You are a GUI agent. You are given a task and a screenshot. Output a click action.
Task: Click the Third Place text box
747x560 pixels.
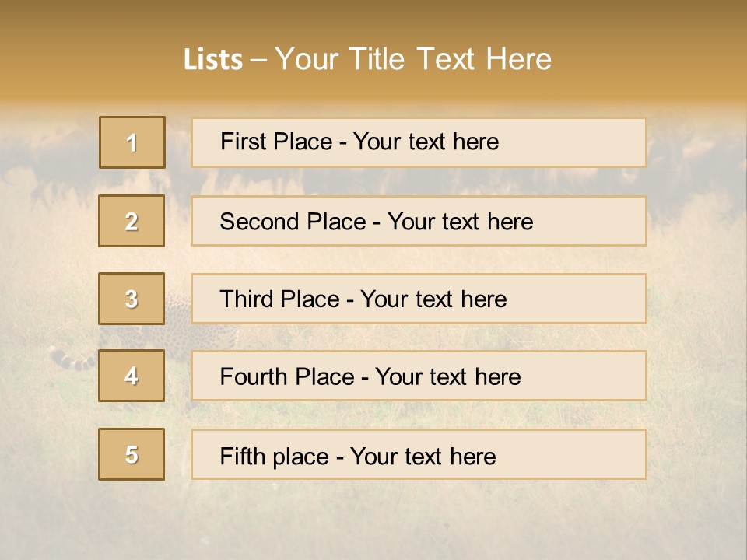pyautogui.click(x=419, y=299)
